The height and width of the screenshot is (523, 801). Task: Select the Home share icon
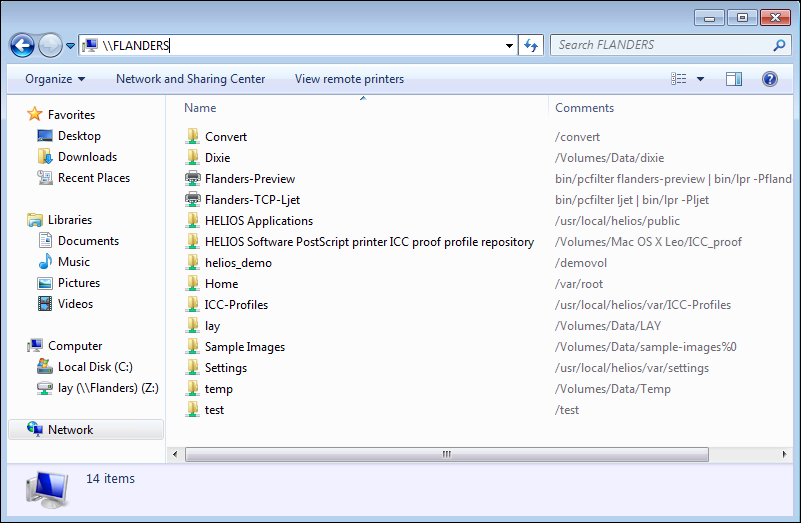[x=193, y=283]
